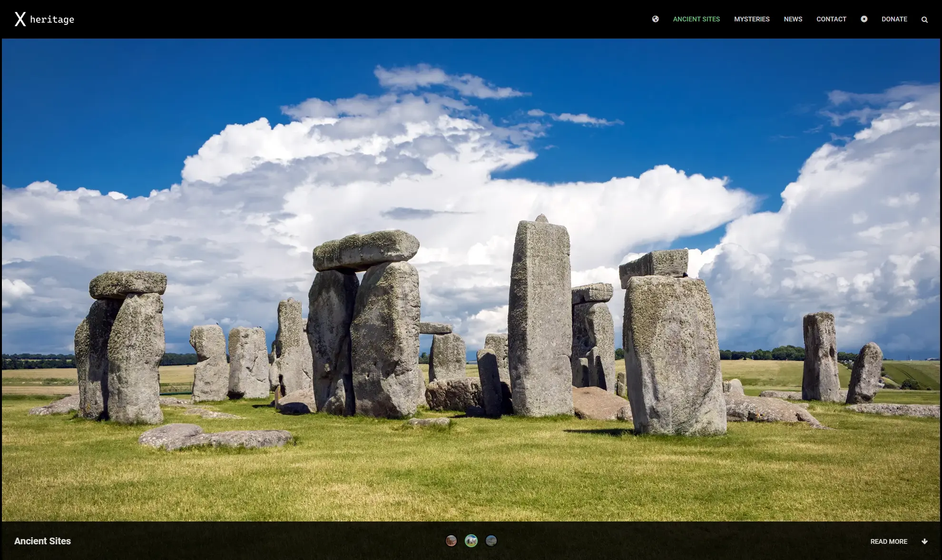Click the circular dot icon beside Donate
Screen dimensions: 942x560
[864, 19]
